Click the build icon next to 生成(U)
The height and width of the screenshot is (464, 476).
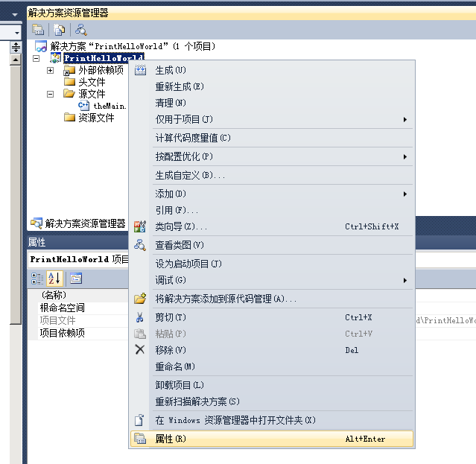[140, 70]
